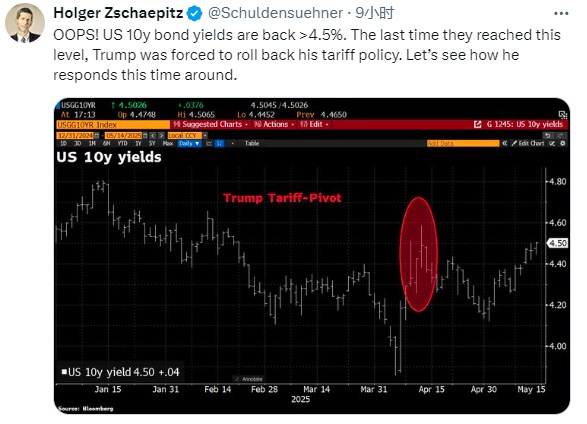Click the verified badge beside the author name
587x424 pixels.
click(x=195, y=13)
